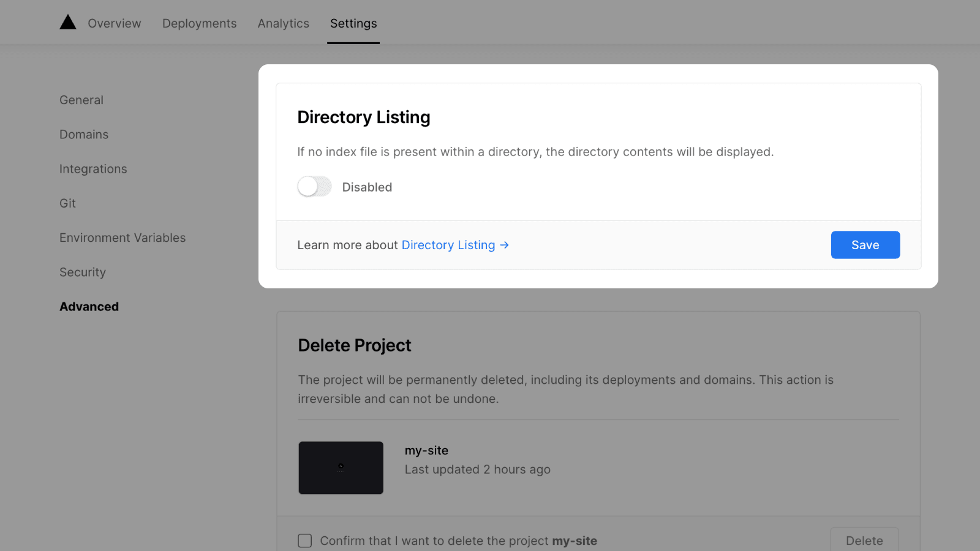Viewport: 980px width, 551px height.
Task: Enable the Directory Listing toggle
Action: pos(314,187)
